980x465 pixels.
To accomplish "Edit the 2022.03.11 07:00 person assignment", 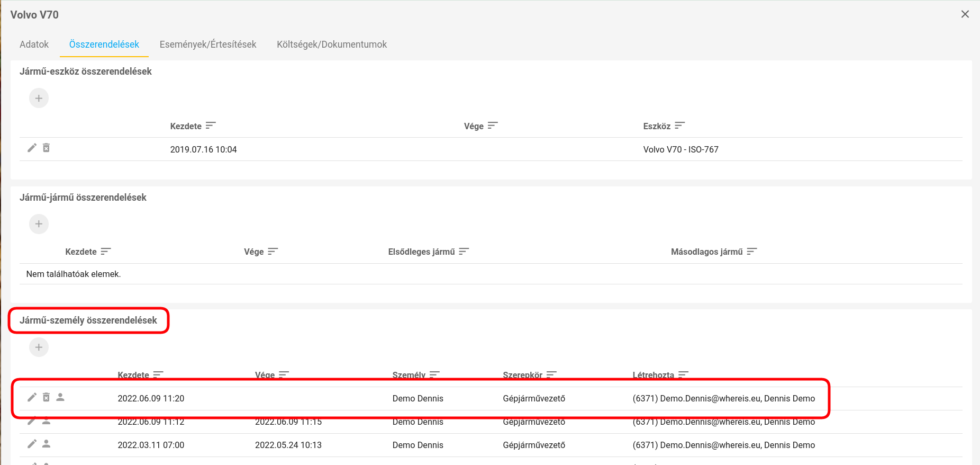I will [x=32, y=444].
